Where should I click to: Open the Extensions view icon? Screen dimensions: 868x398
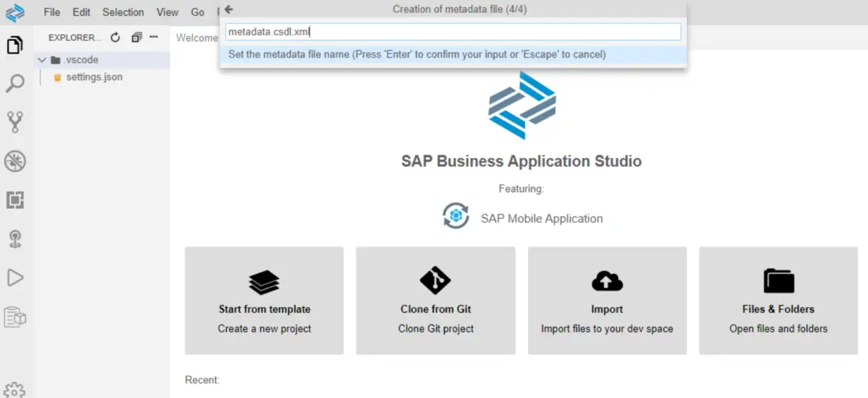click(15, 200)
